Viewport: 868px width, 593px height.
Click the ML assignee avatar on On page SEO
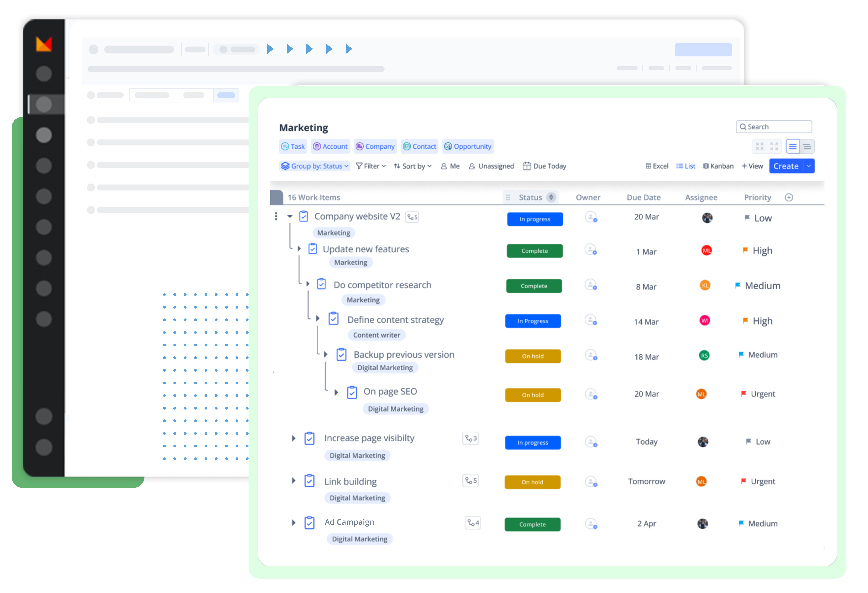click(x=701, y=394)
